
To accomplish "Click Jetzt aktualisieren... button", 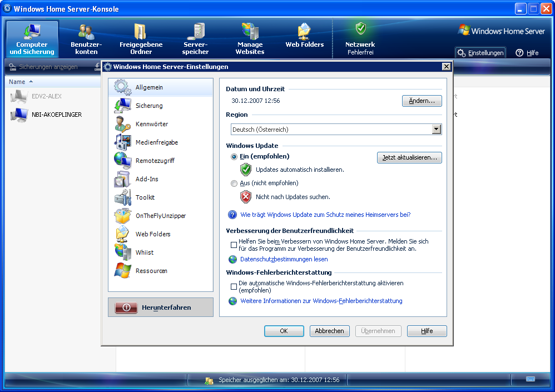I will pyautogui.click(x=409, y=157).
